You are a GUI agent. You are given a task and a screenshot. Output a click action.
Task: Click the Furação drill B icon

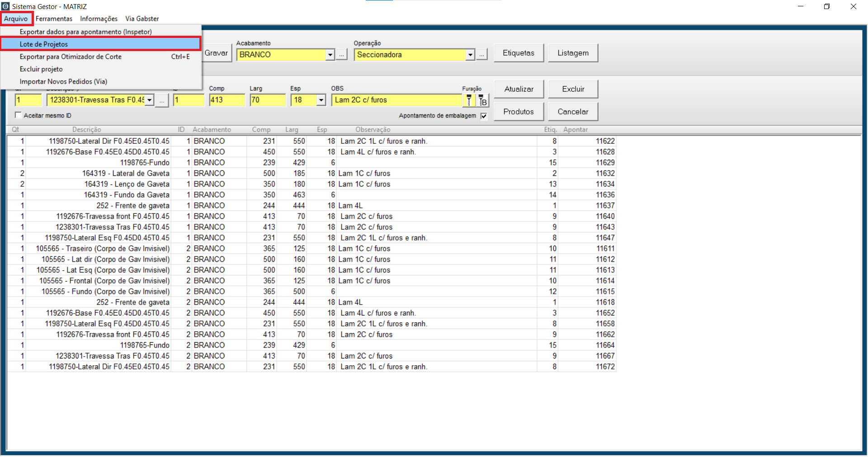point(483,100)
